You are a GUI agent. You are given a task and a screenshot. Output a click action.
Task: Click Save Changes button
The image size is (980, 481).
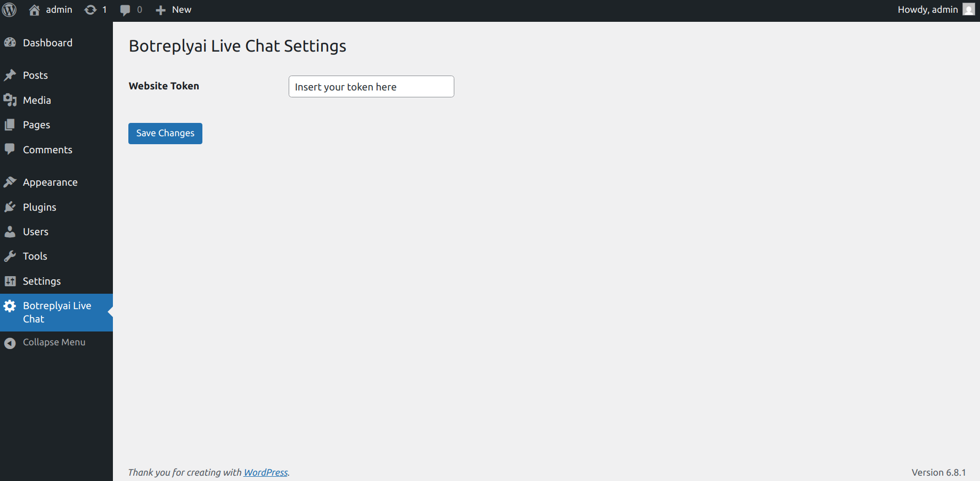tap(165, 134)
